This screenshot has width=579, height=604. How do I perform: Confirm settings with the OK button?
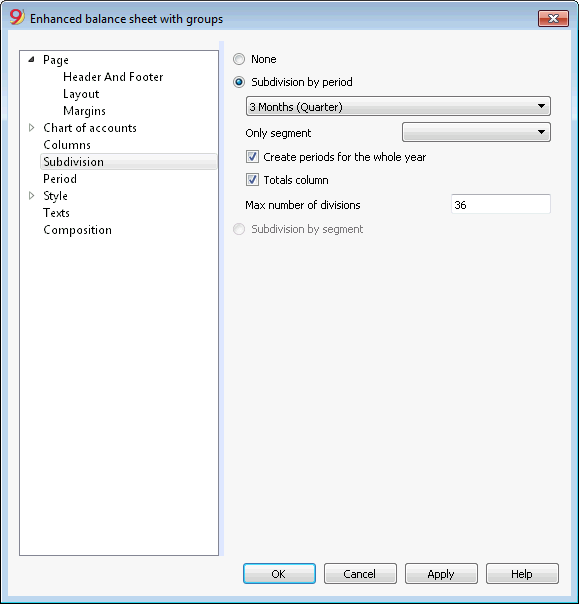279,574
